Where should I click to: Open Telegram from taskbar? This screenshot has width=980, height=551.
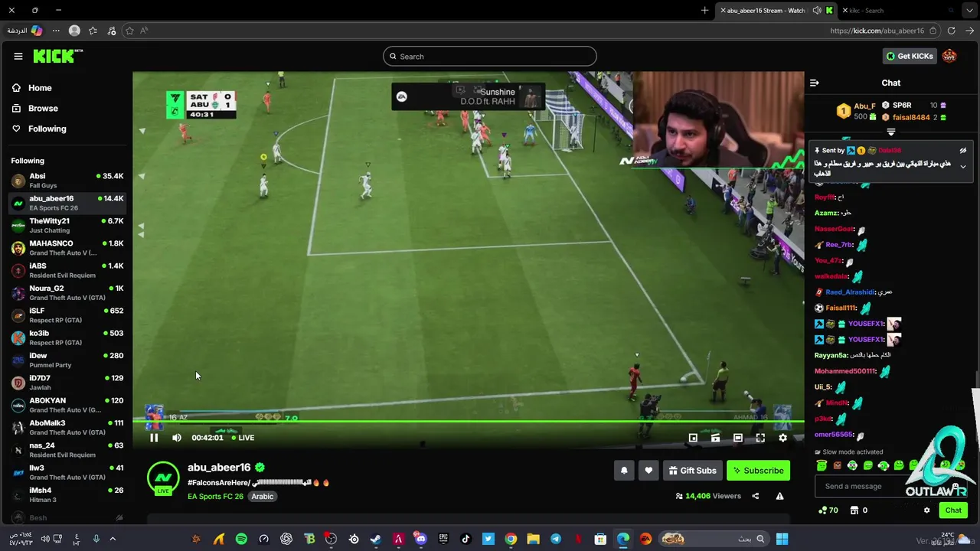click(556, 539)
